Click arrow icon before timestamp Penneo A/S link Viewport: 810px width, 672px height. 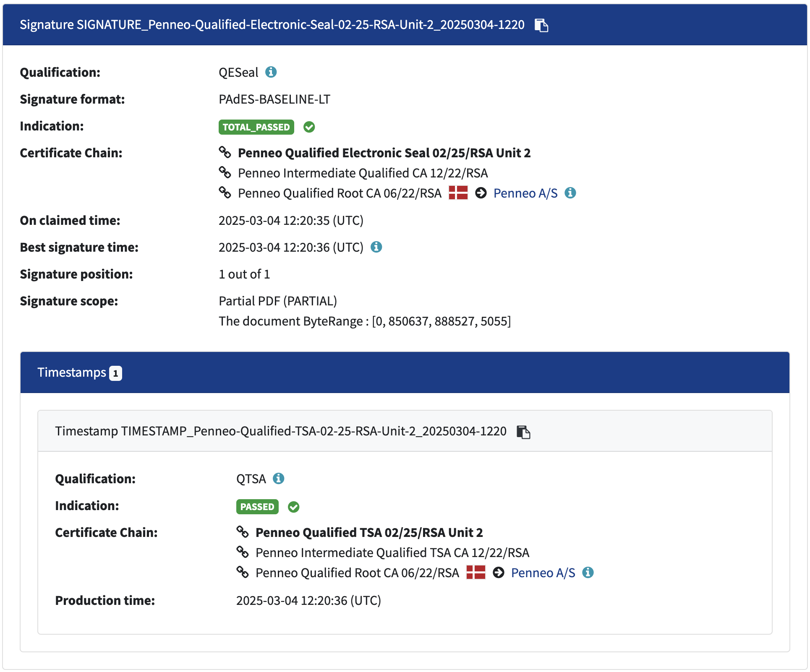click(499, 573)
